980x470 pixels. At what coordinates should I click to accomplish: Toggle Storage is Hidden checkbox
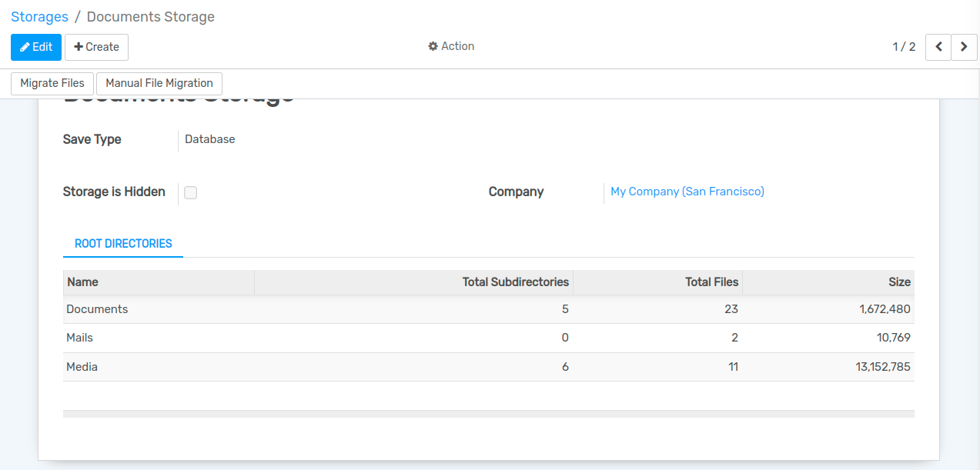[191, 192]
